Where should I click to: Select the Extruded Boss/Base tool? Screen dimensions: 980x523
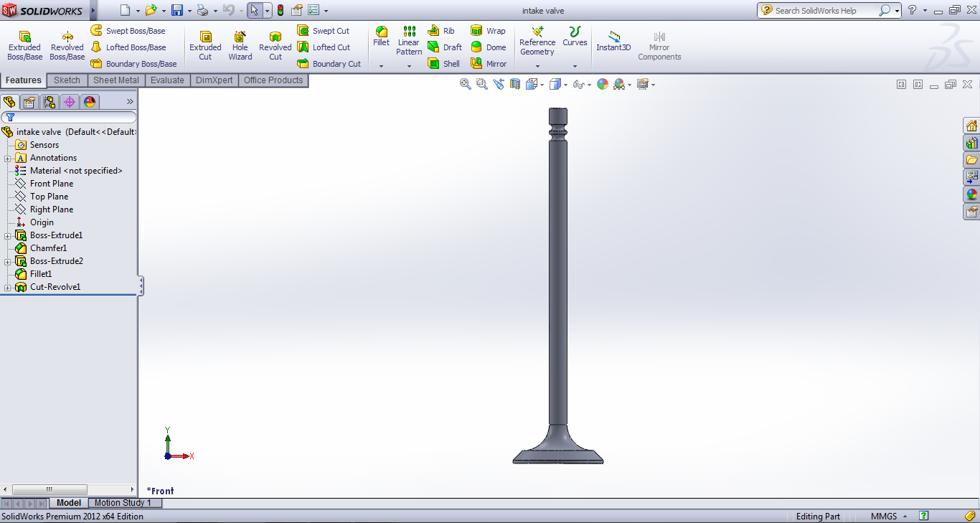coord(24,46)
